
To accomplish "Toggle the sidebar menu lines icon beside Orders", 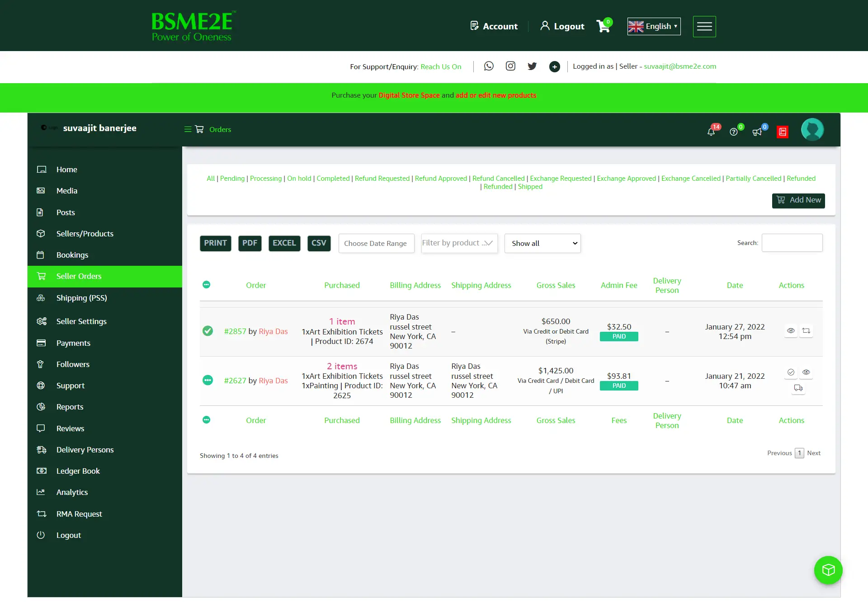I will tap(188, 129).
